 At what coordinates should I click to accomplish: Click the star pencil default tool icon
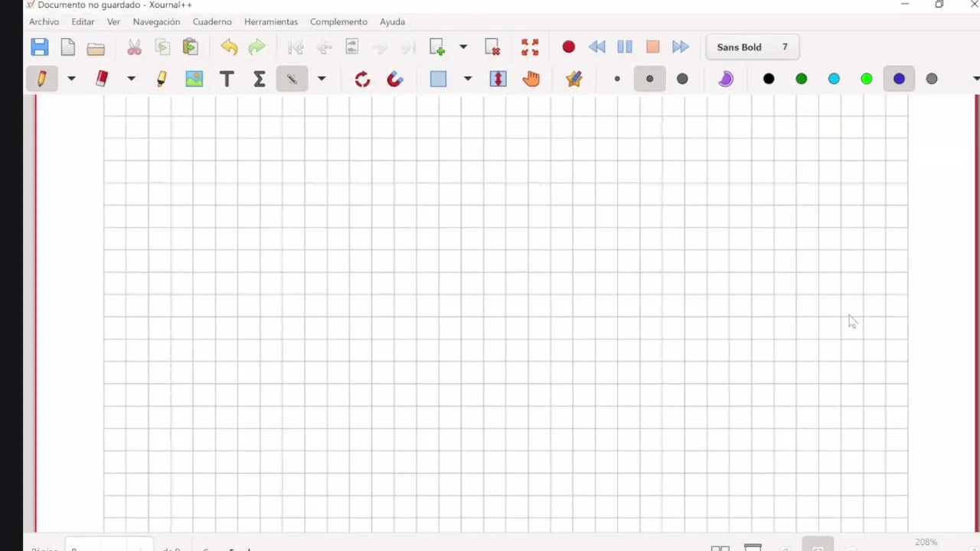[574, 79]
